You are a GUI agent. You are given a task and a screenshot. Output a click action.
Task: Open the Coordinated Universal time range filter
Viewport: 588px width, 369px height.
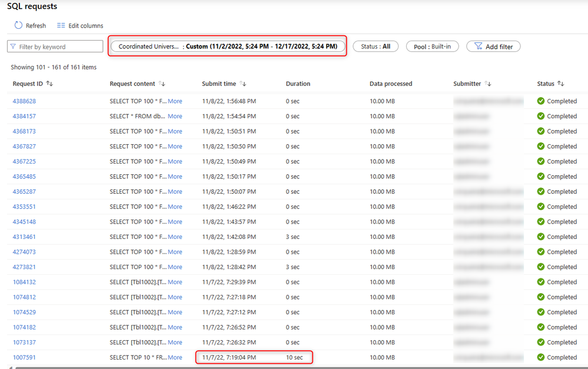(x=228, y=46)
